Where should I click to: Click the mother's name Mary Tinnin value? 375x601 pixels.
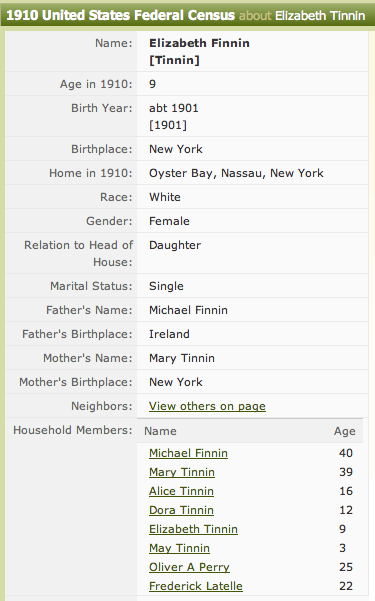182,358
